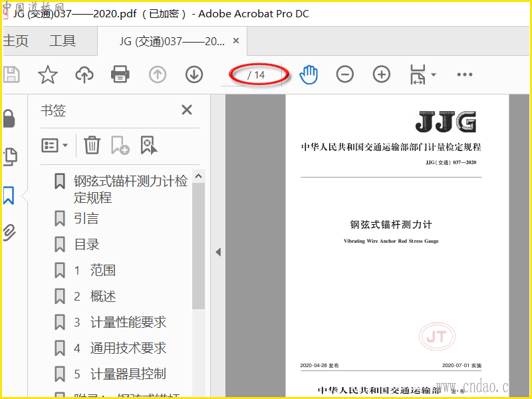This screenshot has height=399, width=532.
Task: Open attachments paperclip panel
Action: pyautogui.click(x=9, y=232)
